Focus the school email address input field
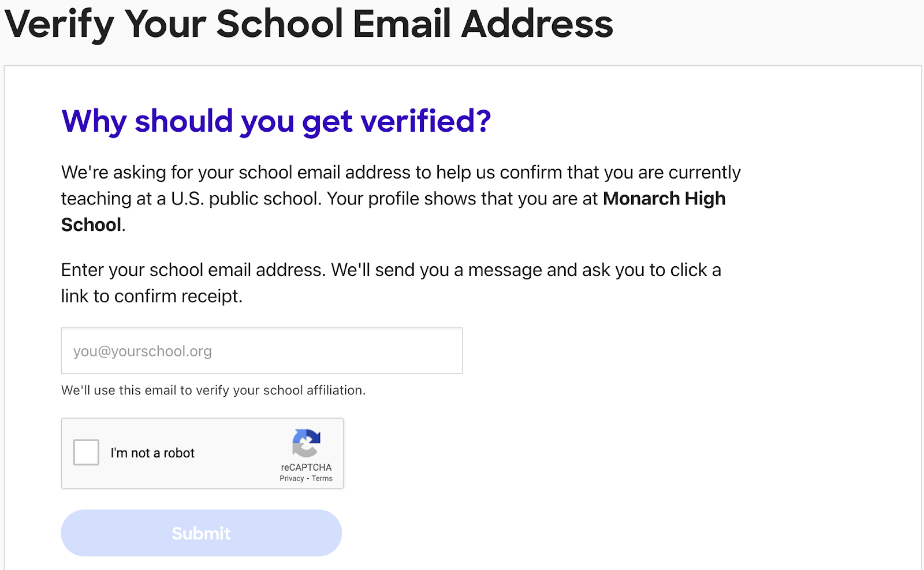The height and width of the screenshot is (570, 924). (x=262, y=351)
